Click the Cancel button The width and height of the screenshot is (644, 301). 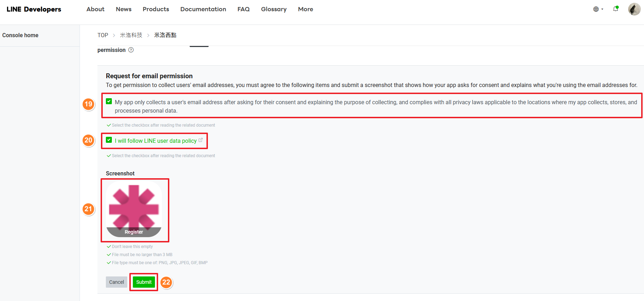pyautogui.click(x=116, y=282)
